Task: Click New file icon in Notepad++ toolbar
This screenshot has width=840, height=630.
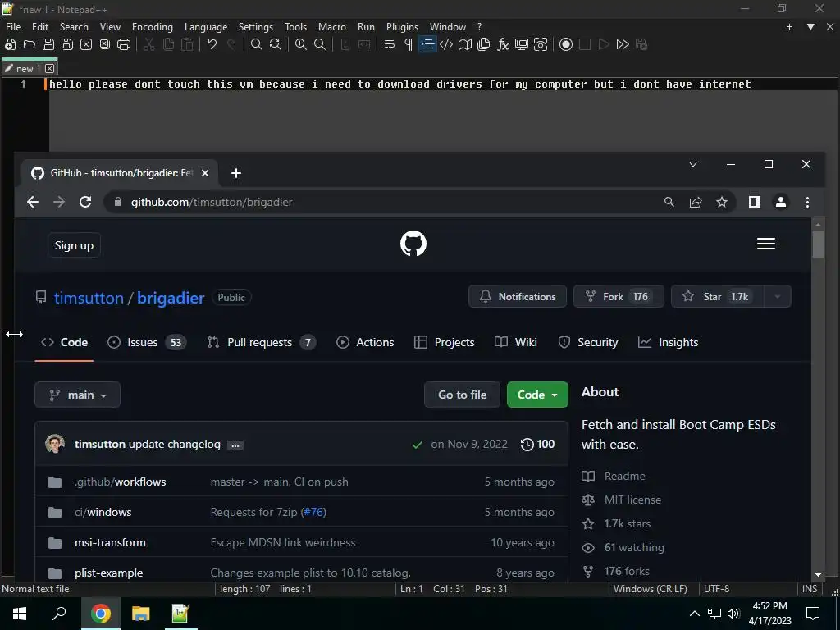Action: 10,44
